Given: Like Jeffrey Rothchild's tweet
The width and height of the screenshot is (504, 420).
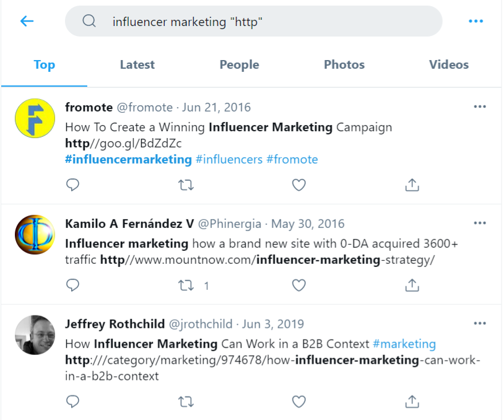Looking at the screenshot, I should tap(298, 401).
